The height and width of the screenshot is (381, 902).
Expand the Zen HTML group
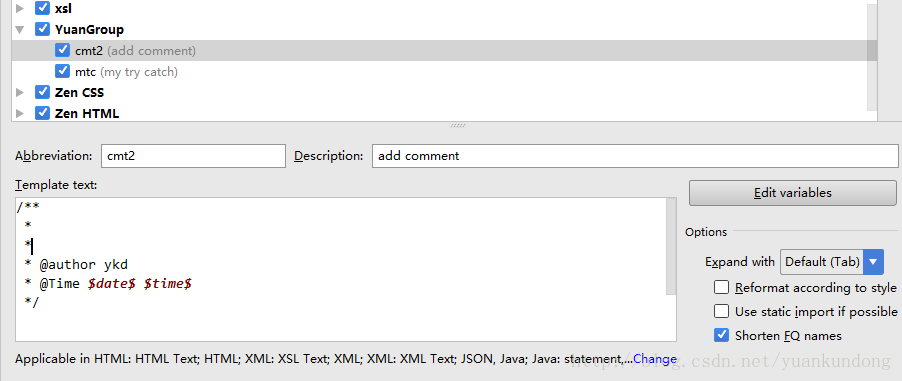(x=20, y=113)
